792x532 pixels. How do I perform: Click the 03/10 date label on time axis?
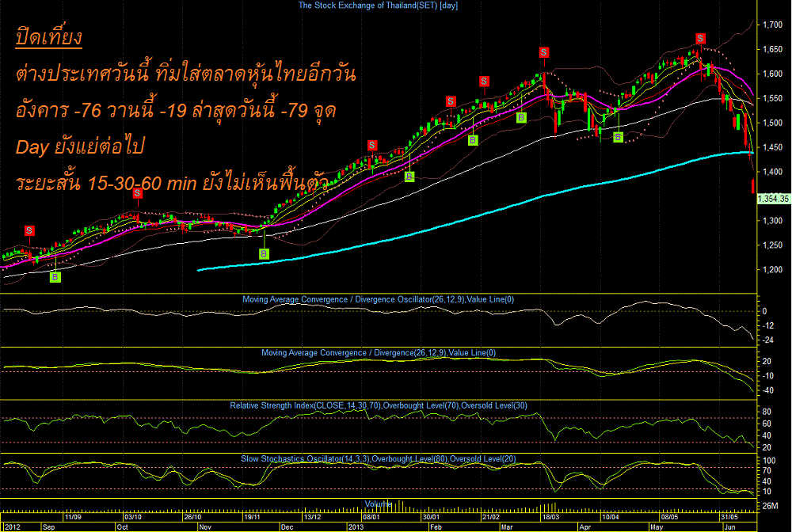(133, 518)
